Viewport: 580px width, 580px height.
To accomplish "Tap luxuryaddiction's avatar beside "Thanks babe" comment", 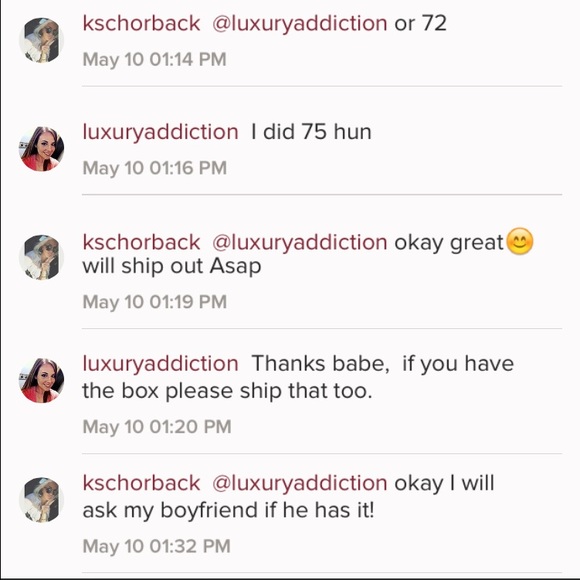I will [x=41, y=380].
